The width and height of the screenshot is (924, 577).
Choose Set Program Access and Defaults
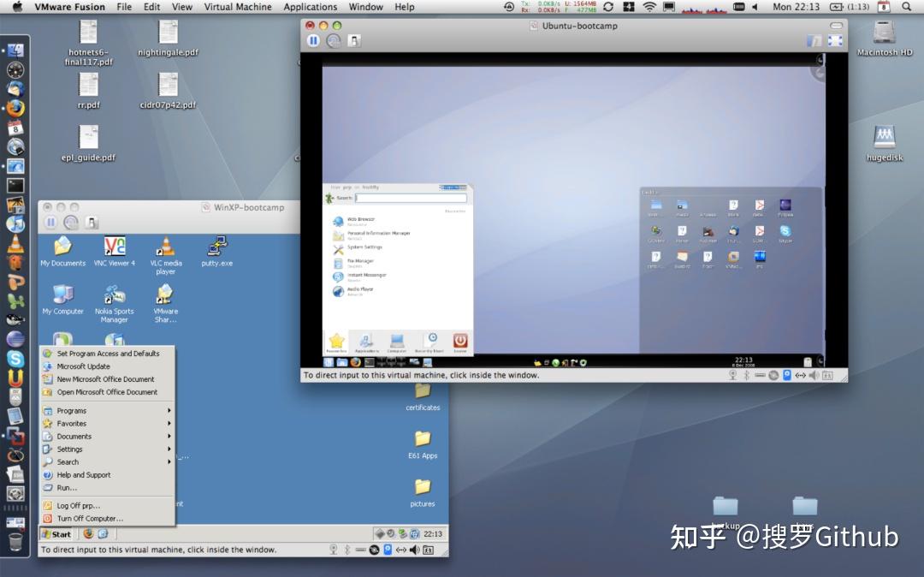tap(107, 354)
